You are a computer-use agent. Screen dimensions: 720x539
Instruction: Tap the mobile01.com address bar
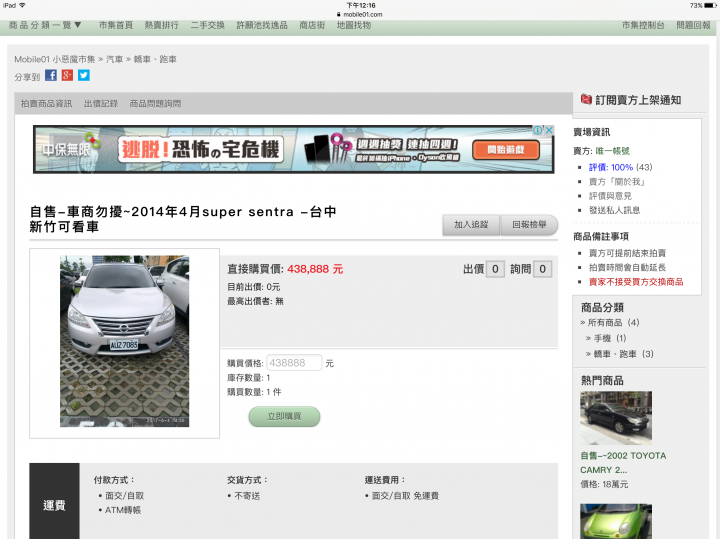[x=360, y=14]
